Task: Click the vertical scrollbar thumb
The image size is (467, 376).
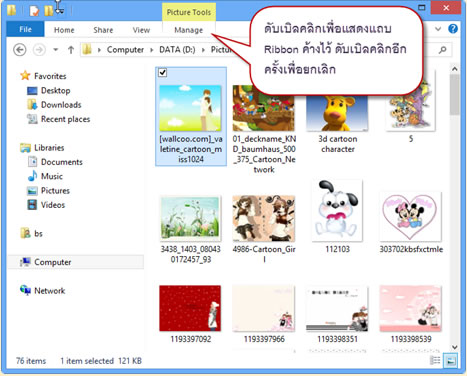Action: (x=454, y=95)
